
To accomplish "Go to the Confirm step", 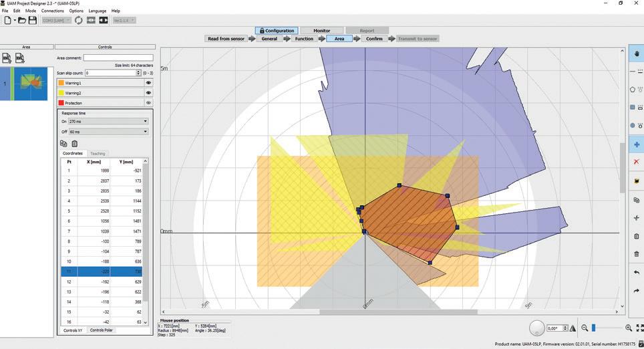I will [374, 39].
